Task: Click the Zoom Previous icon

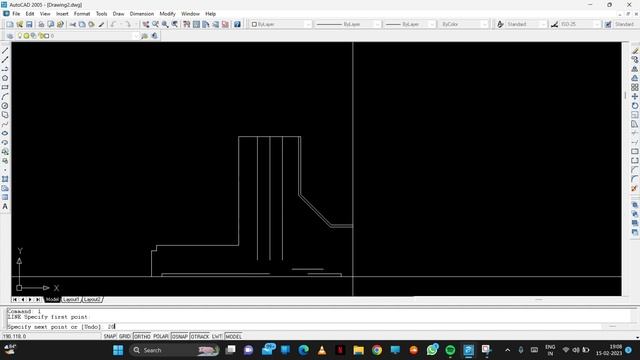Action: [x=175, y=24]
